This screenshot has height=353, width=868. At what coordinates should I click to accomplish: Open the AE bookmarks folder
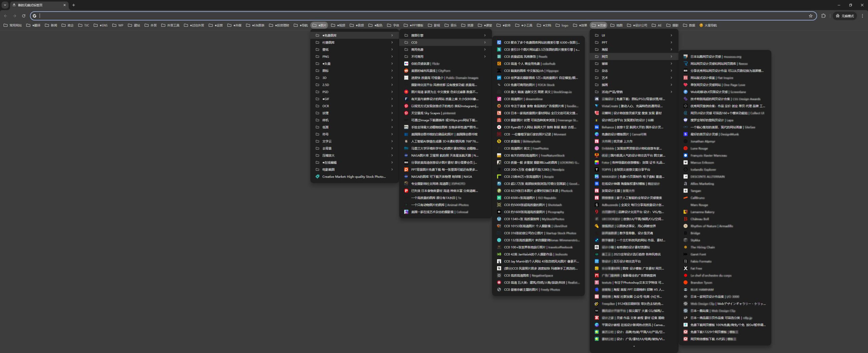(657, 25)
